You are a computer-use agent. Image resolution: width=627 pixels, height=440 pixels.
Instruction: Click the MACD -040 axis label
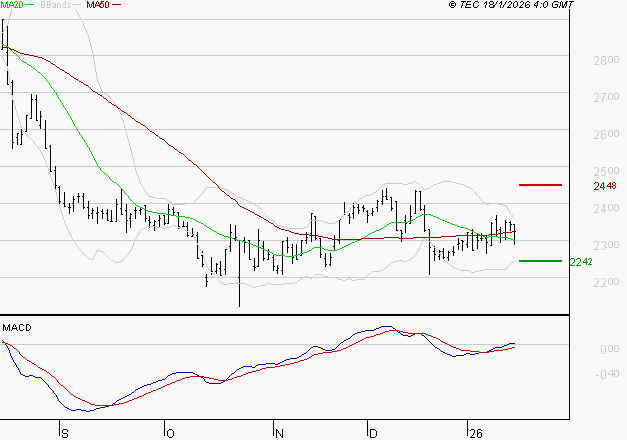click(607, 374)
